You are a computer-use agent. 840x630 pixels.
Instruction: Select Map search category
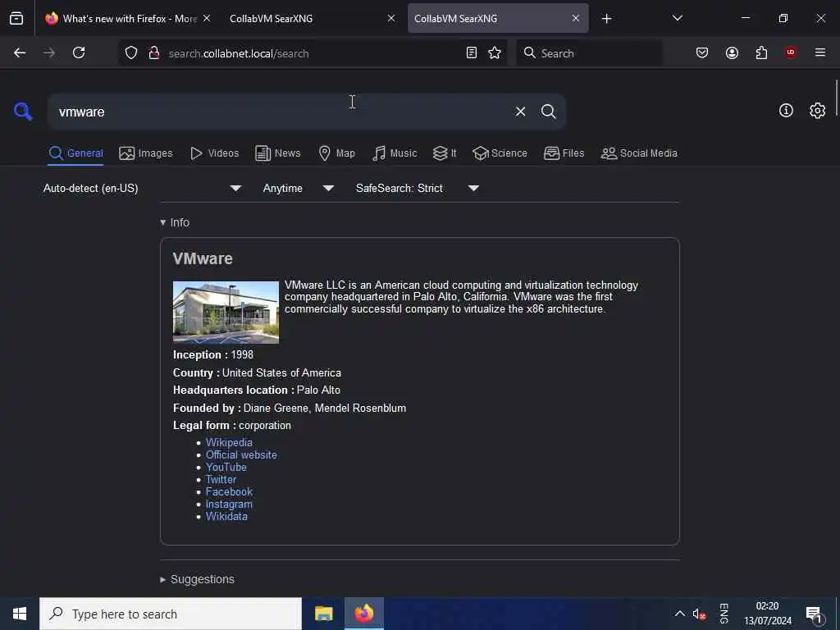(x=336, y=153)
